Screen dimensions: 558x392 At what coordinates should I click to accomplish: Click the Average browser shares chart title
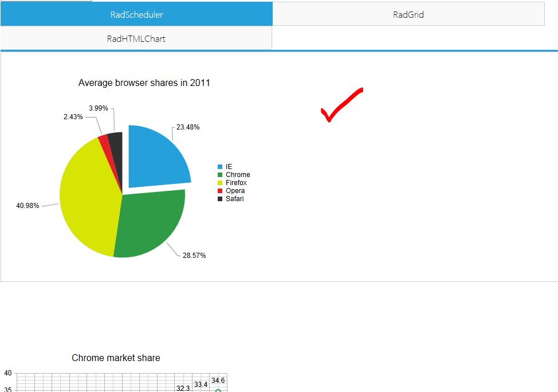coord(144,83)
